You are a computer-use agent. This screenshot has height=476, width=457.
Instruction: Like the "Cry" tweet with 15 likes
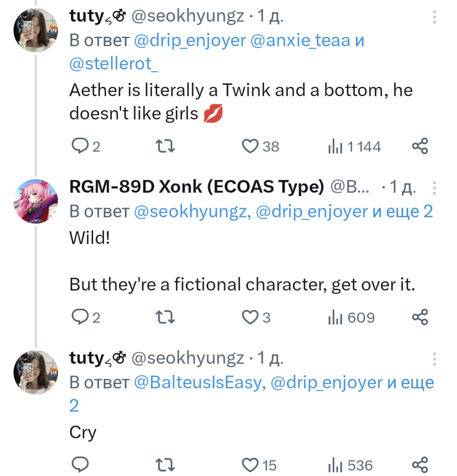click(250, 465)
